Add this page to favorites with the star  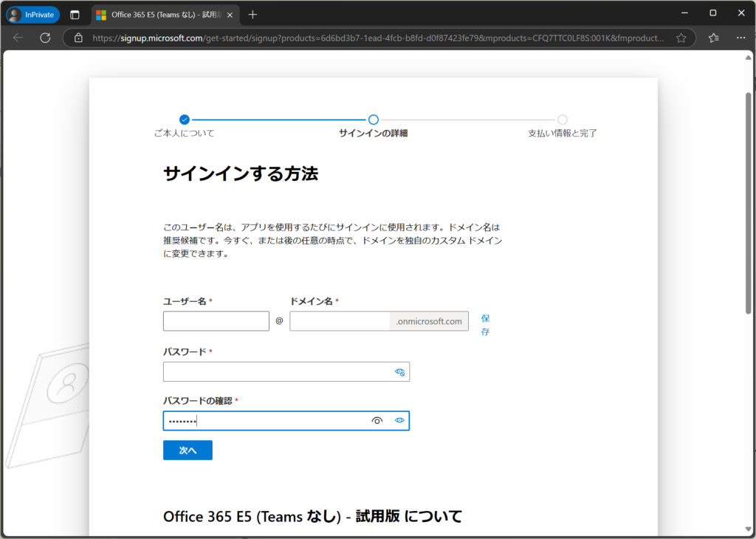tap(681, 38)
